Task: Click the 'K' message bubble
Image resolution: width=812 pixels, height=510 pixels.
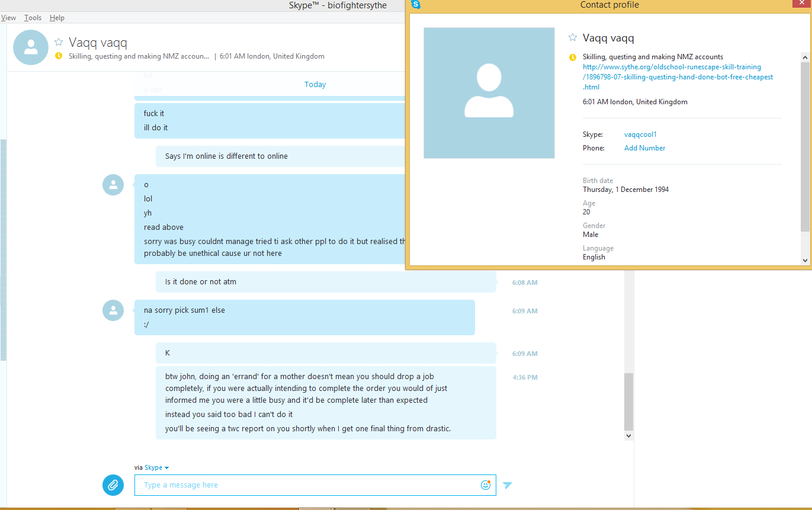Action: (x=326, y=353)
